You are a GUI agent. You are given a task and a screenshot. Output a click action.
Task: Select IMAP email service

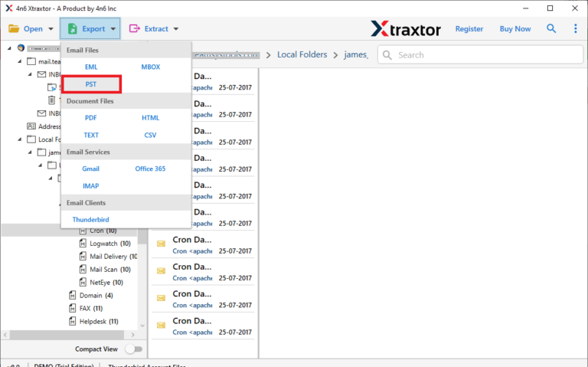point(91,186)
